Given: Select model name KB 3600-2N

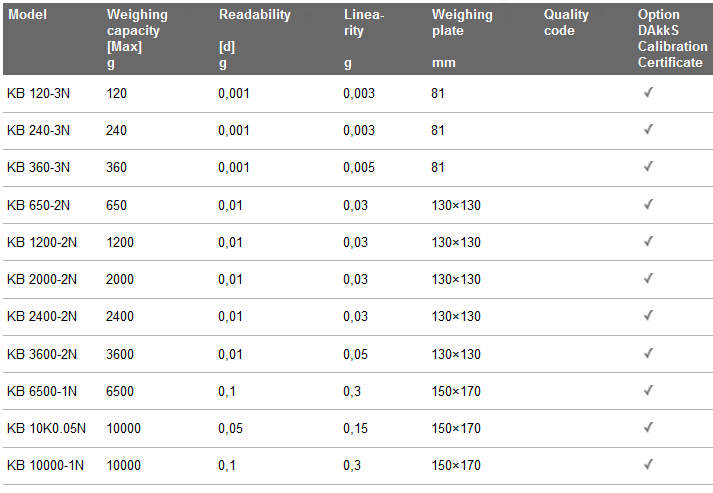Looking at the screenshot, I should tap(42, 354).
